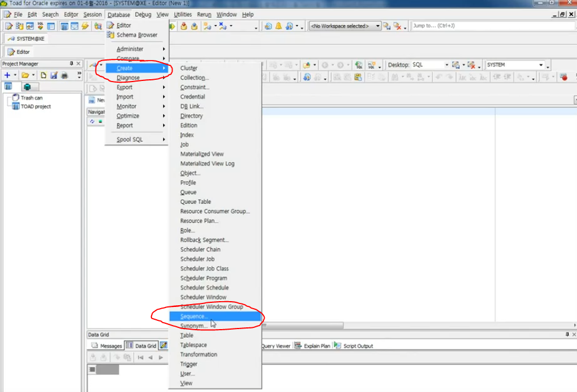Click open folder icon in Project Manager toolbar

click(25, 75)
